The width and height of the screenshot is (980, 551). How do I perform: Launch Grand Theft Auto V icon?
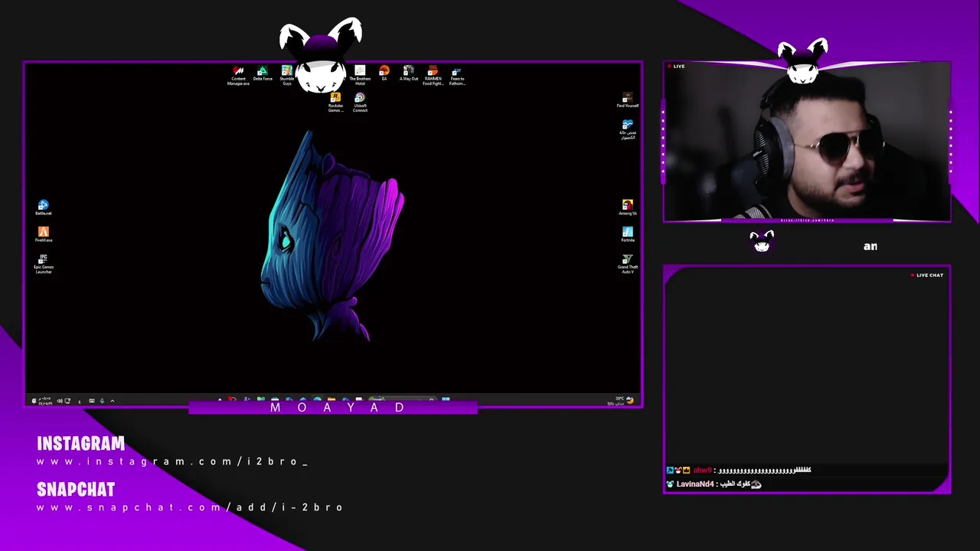(x=628, y=264)
